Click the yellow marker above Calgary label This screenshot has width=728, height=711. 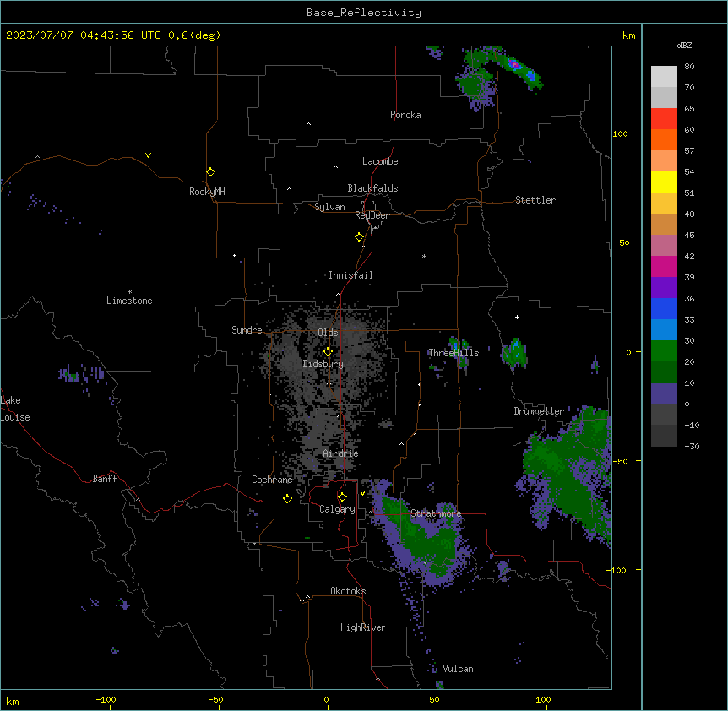pos(343,497)
